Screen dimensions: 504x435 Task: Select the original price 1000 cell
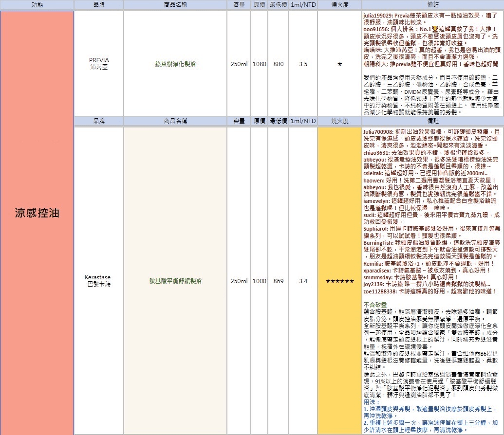click(x=260, y=281)
